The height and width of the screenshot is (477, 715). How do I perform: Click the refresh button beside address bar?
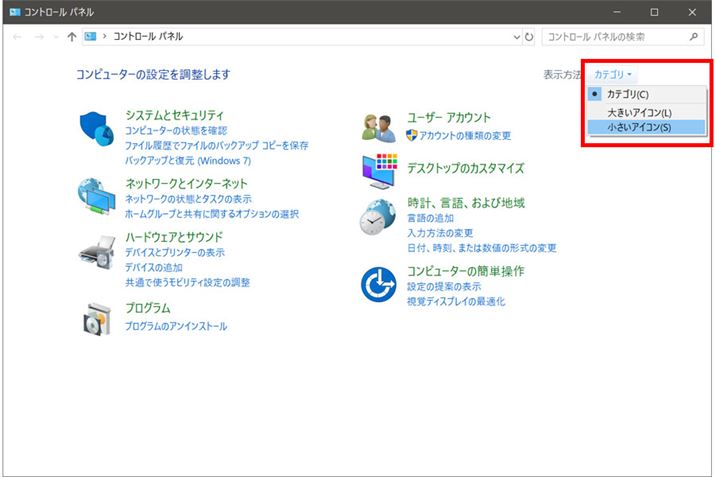click(529, 37)
